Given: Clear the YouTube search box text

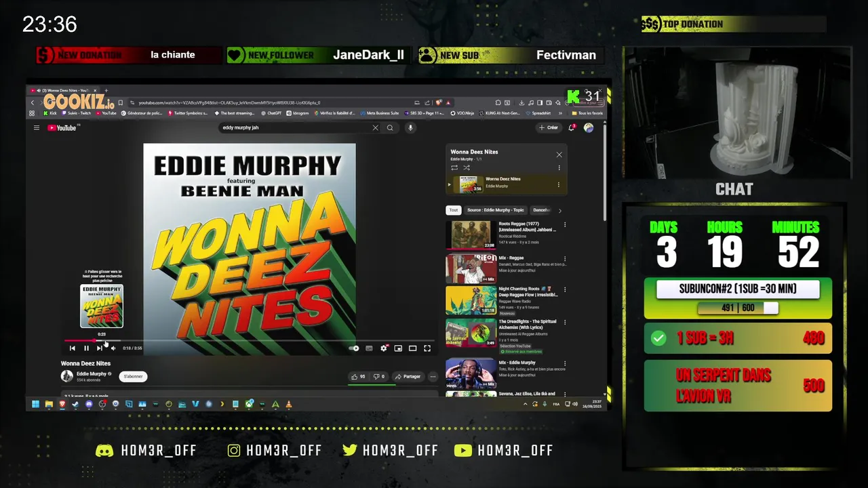Looking at the screenshot, I should click(x=375, y=127).
